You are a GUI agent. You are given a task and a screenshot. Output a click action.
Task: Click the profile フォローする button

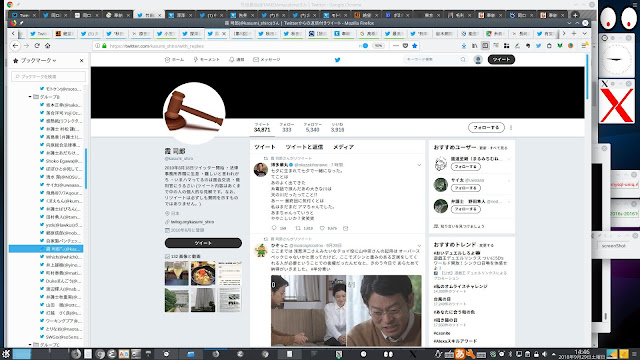click(x=486, y=127)
